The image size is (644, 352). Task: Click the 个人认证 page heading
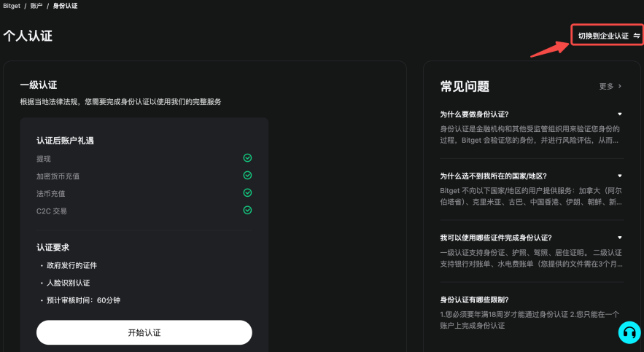(x=28, y=36)
